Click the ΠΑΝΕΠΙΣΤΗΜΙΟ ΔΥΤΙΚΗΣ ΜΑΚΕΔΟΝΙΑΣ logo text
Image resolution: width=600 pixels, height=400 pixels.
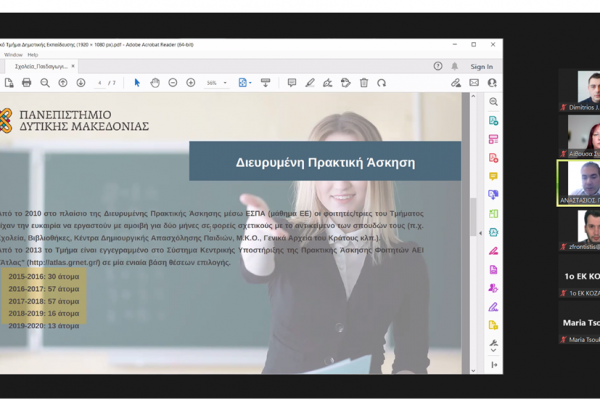click(x=84, y=120)
